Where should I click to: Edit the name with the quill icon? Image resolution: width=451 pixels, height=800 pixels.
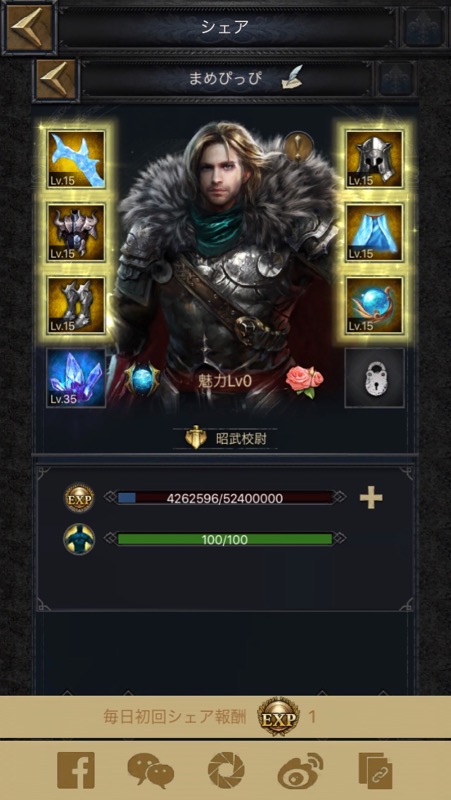pos(292,81)
